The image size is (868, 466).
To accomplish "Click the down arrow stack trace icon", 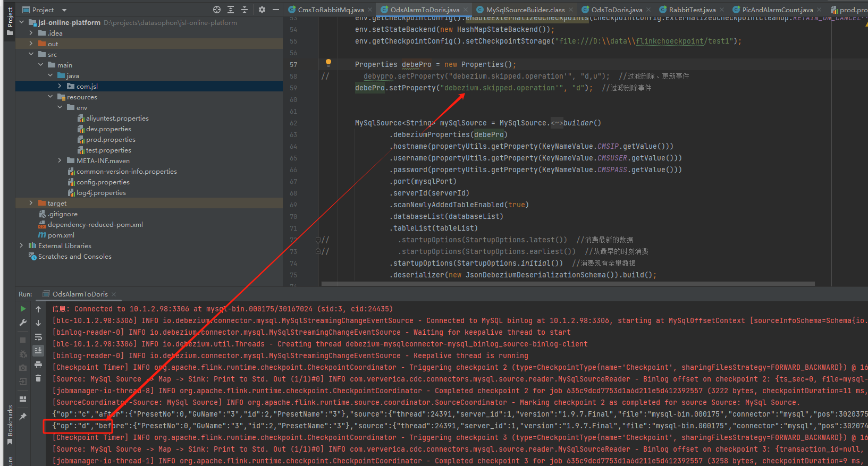I will point(38,323).
